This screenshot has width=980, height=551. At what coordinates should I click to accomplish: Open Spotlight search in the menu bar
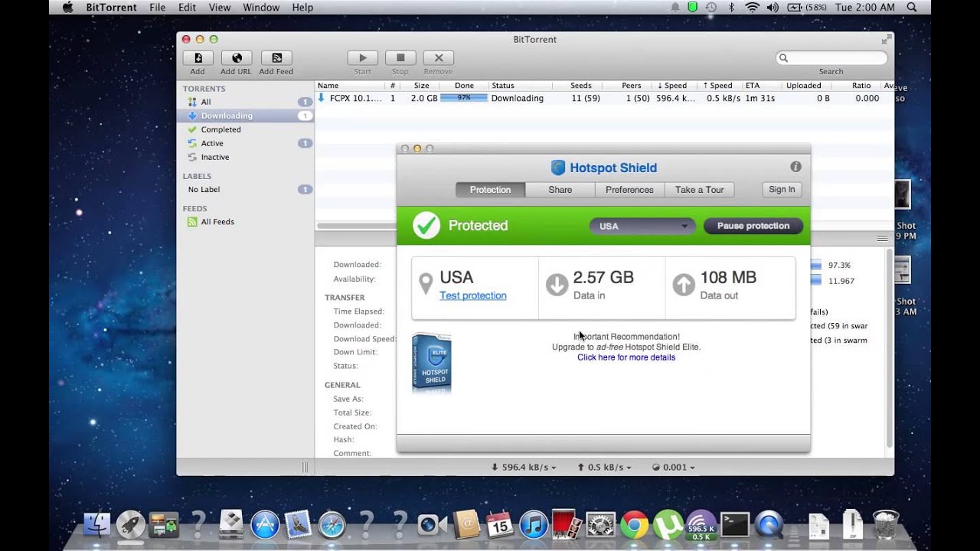click(x=911, y=8)
